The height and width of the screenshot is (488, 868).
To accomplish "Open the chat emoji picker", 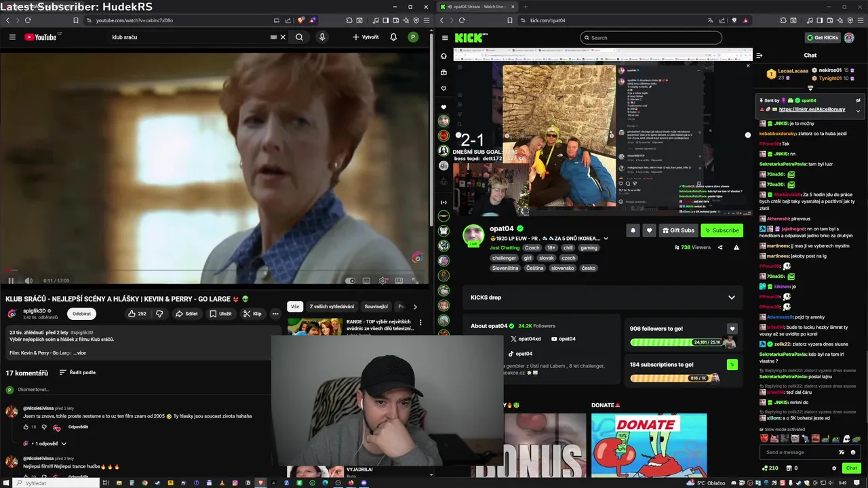I will 853,452.
